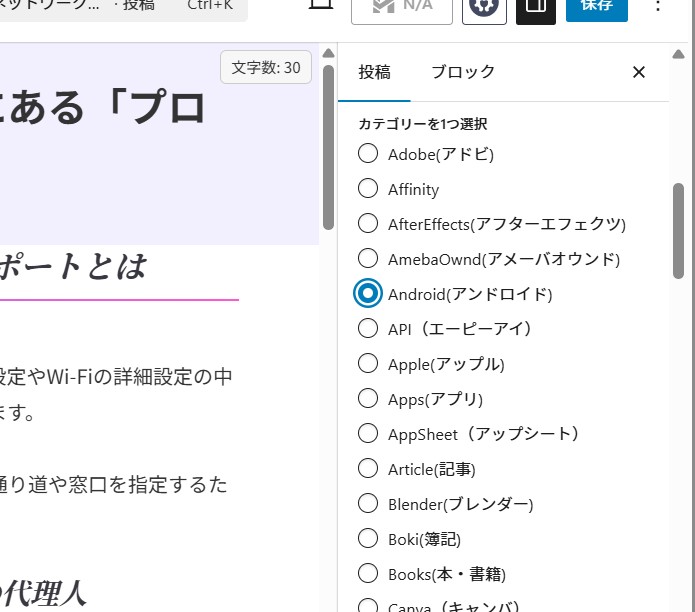
Task: Open the three-dot options menu
Action: pos(657,8)
